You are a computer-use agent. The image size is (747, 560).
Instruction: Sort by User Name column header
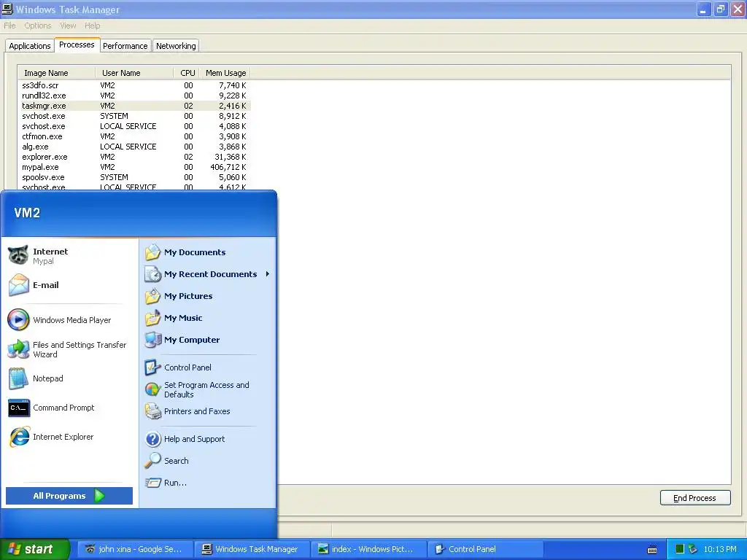point(134,73)
